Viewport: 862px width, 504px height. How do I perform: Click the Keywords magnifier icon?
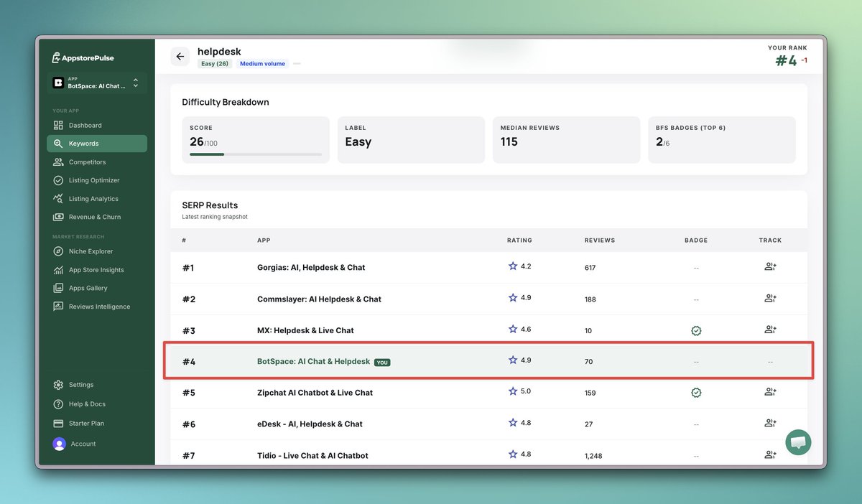tap(58, 144)
